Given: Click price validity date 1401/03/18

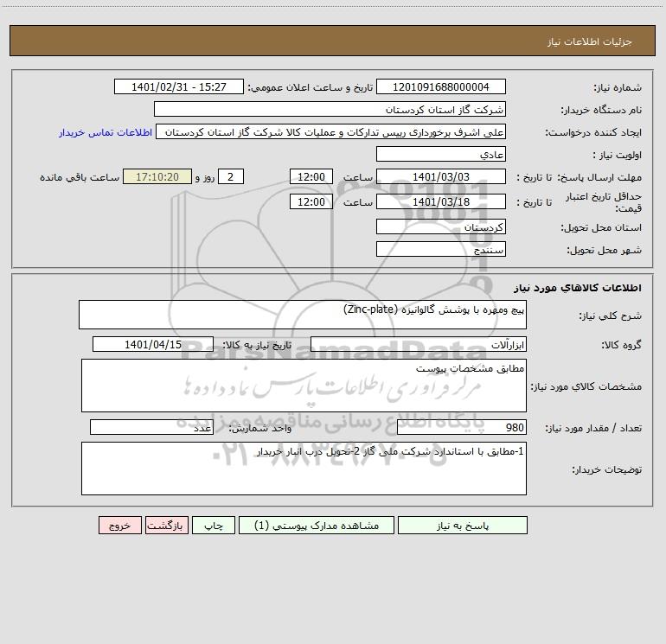Looking at the screenshot, I should [x=441, y=201].
